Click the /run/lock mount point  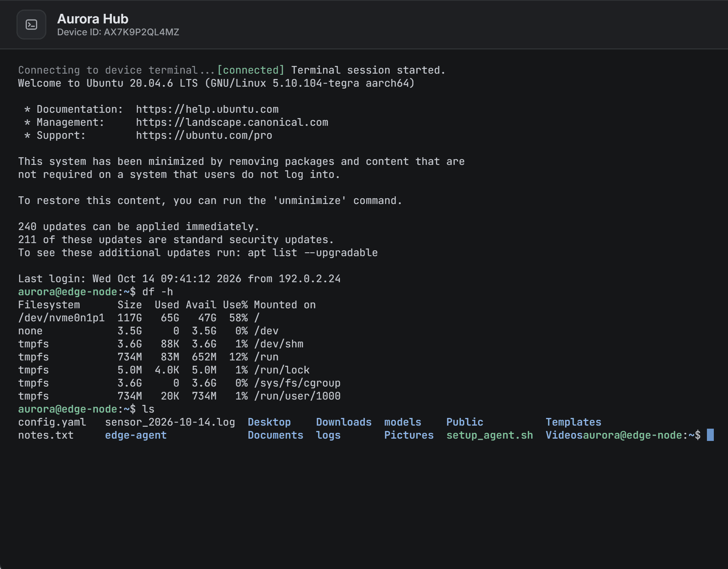[282, 370]
